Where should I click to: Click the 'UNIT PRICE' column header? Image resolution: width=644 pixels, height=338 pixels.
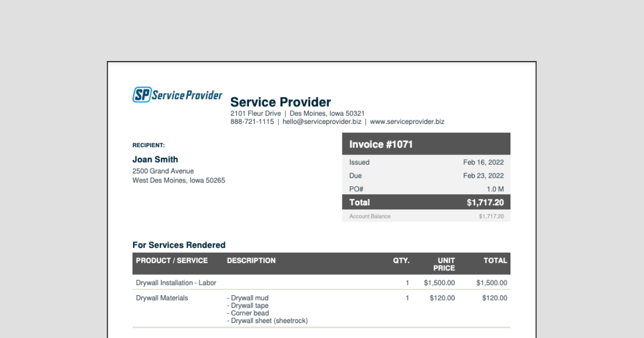coord(444,264)
